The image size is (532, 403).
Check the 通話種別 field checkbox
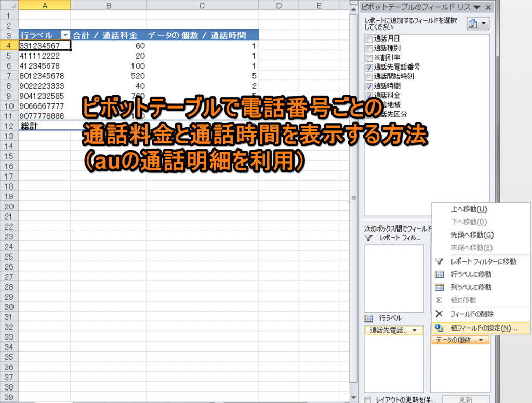click(369, 48)
